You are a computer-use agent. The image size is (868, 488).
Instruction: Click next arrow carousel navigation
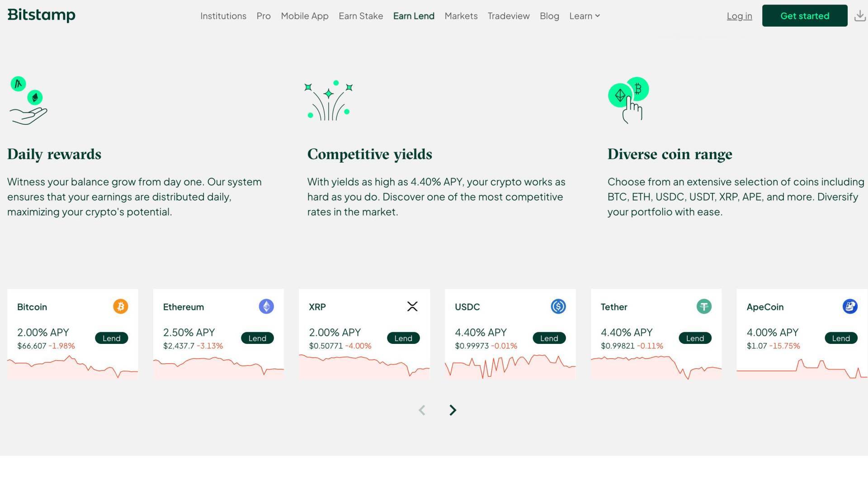tap(453, 410)
